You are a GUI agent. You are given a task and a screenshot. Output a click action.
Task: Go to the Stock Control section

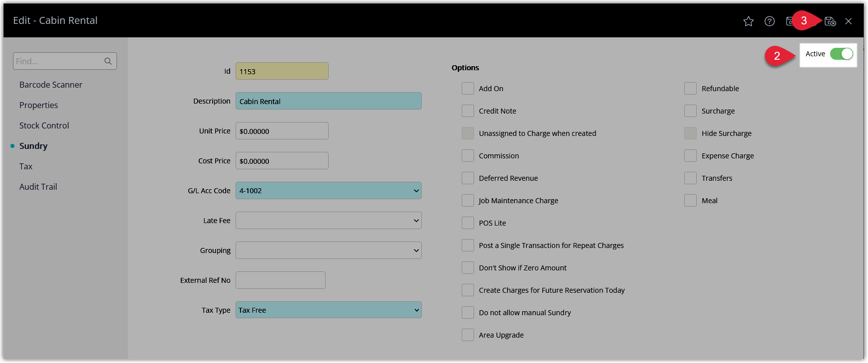click(x=44, y=125)
